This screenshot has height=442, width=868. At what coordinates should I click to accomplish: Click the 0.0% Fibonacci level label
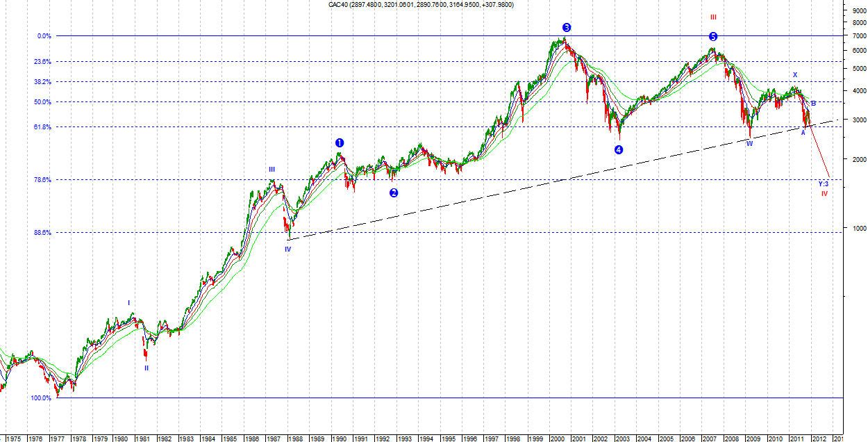44,36
